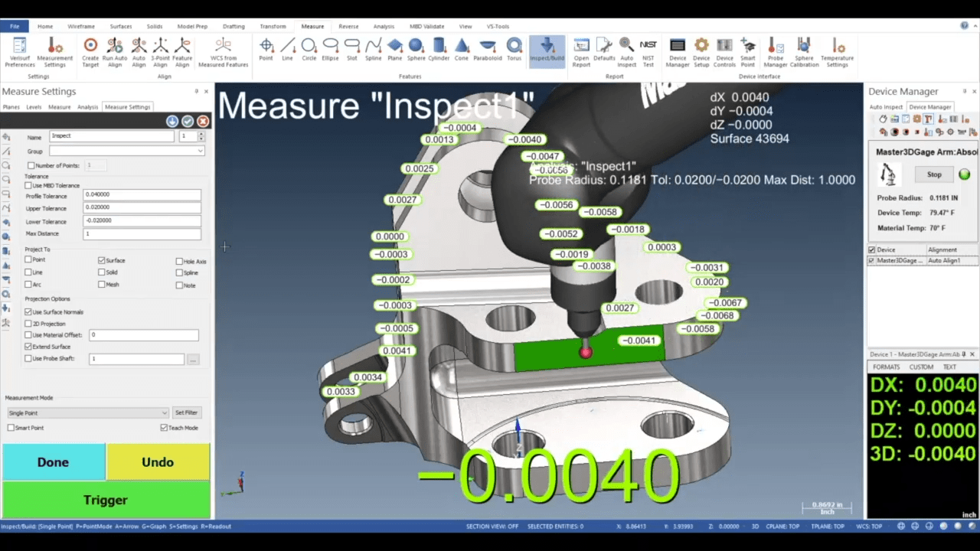Select the Line feature tool
The width and height of the screenshot is (980, 551).
point(287,50)
